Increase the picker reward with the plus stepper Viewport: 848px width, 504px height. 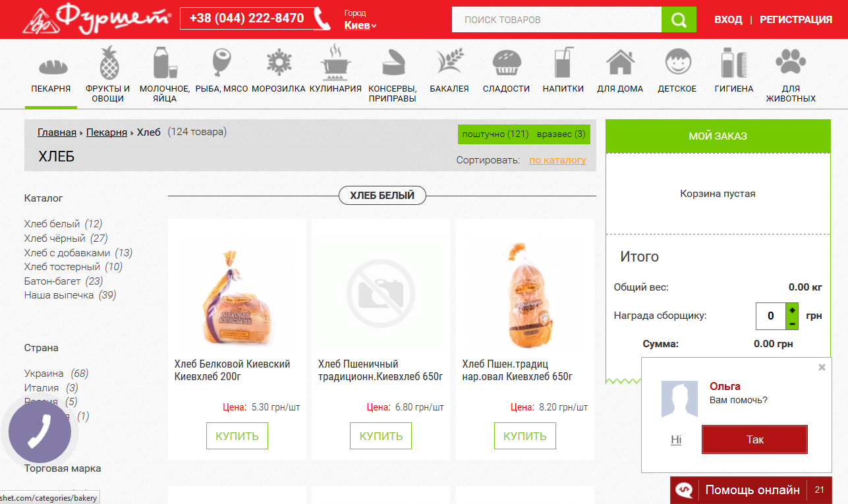[792, 310]
